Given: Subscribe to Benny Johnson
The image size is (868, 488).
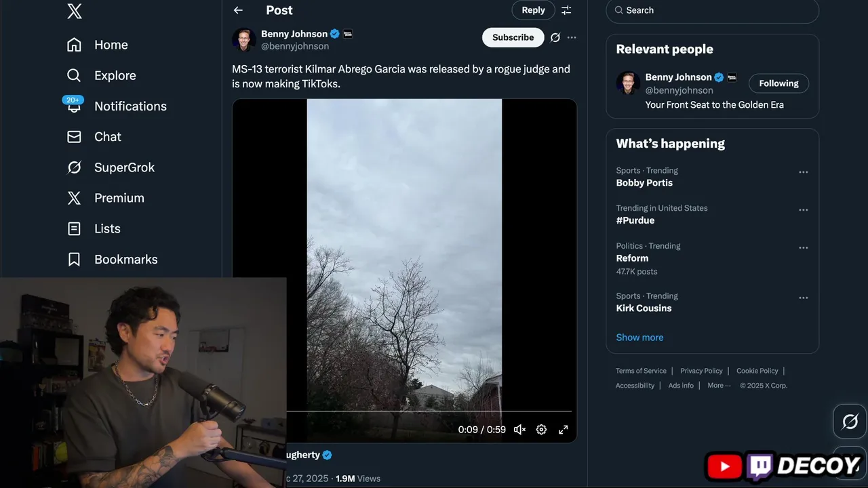Looking at the screenshot, I should pos(513,37).
